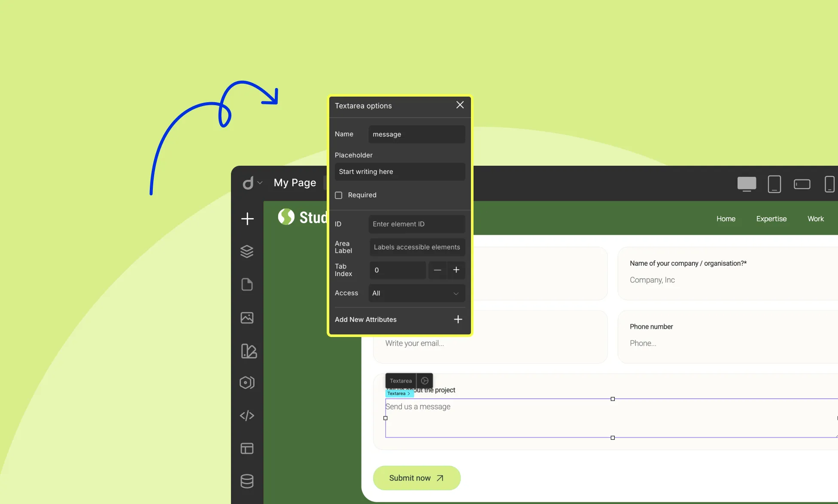
Task: Switch to landscape mobile viewport
Action: [802, 184]
